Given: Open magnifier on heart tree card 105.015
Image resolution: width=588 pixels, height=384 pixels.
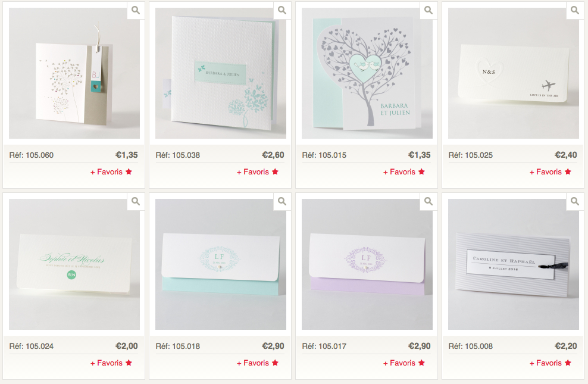Looking at the screenshot, I should [429, 11].
